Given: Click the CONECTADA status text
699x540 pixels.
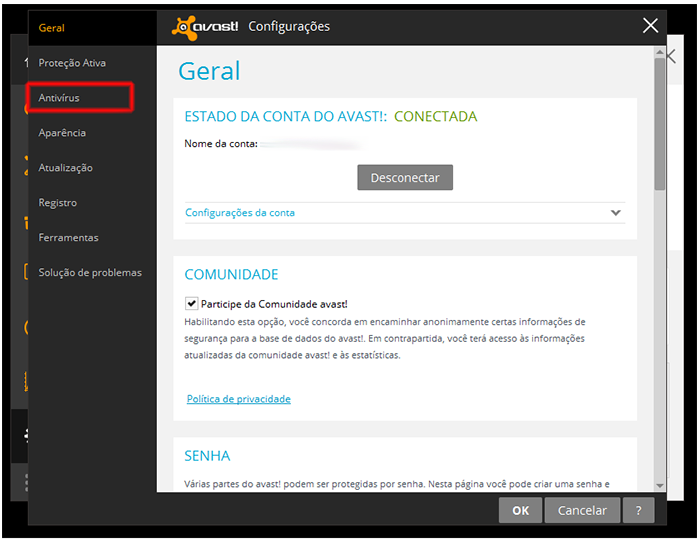Looking at the screenshot, I should (436, 116).
